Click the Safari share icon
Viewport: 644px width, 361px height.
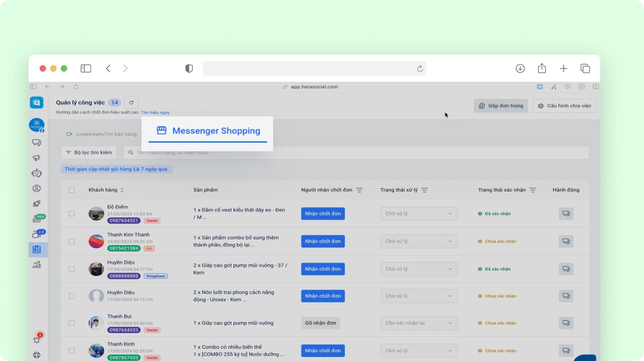542,68
